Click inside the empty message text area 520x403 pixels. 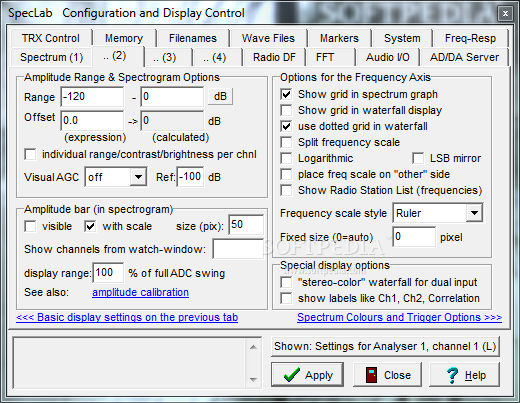click(x=130, y=363)
